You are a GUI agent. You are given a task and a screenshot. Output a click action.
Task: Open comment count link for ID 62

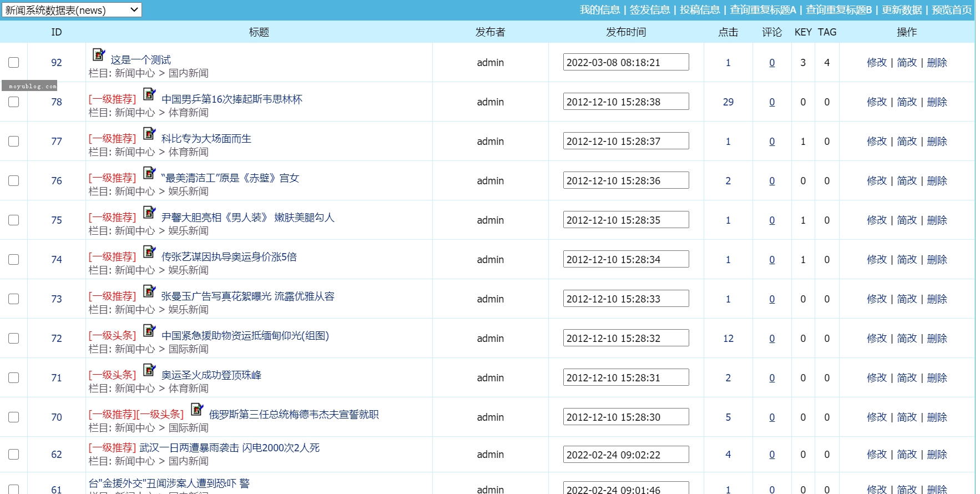[x=772, y=455]
